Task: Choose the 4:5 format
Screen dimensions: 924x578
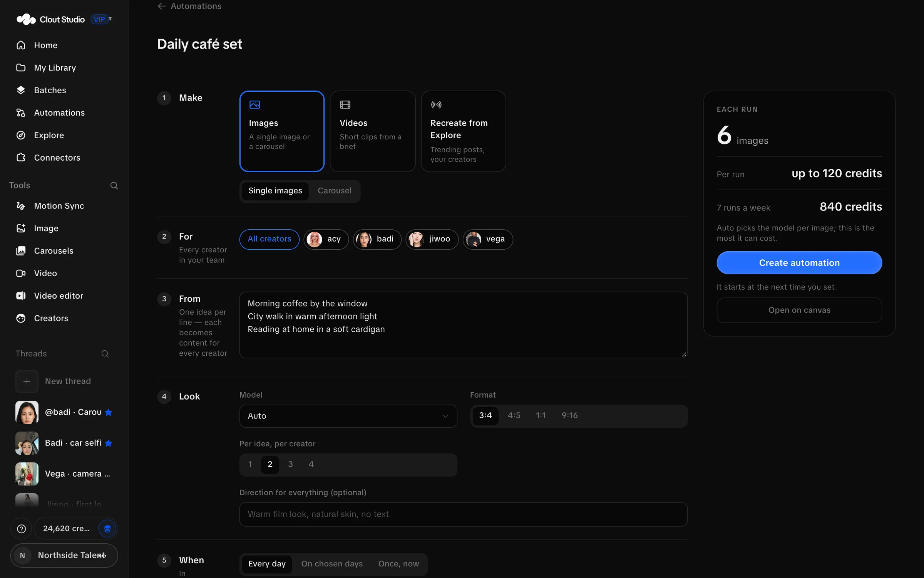Action: tap(514, 415)
